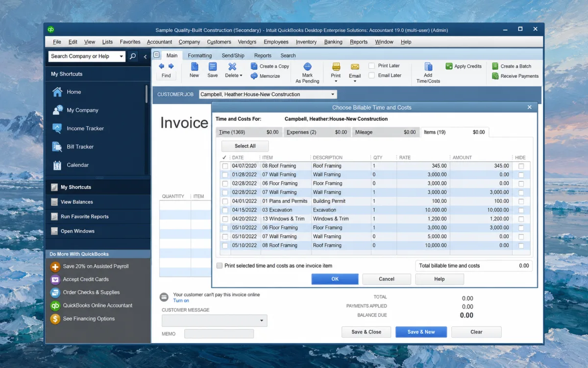
Task: Click OK in Choose Billable dialog
Action: point(335,279)
